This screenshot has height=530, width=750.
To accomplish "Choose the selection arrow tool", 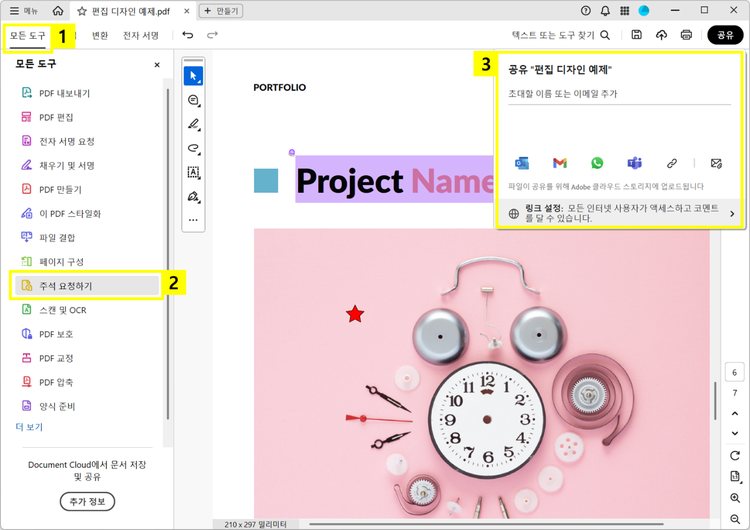I will 193,76.
